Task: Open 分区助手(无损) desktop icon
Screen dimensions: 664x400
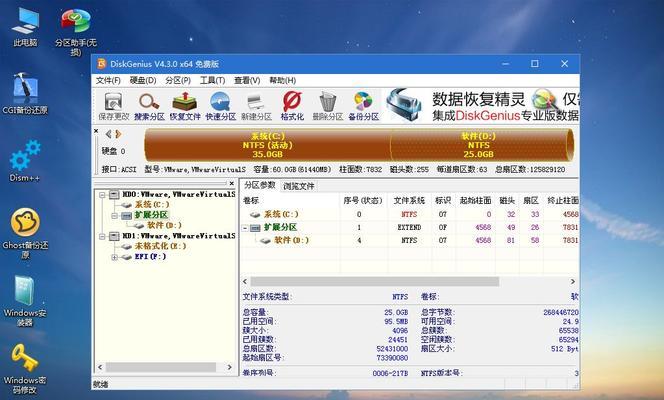Action: tap(76, 32)
